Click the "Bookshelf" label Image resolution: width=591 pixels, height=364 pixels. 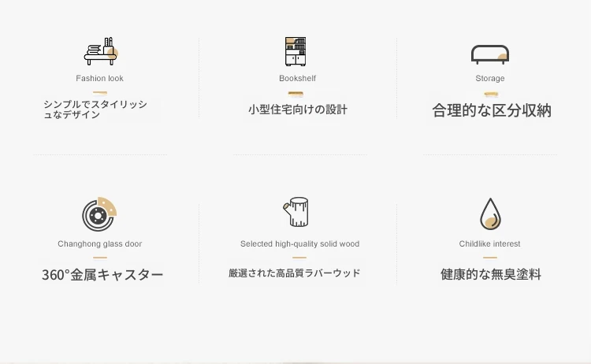[297, 78]
